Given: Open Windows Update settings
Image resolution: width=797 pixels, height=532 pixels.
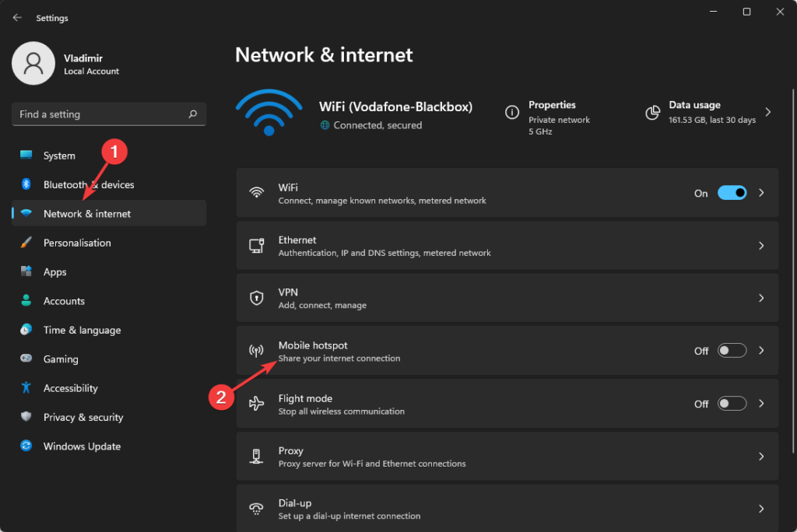Looking at the screenshot, I should (x=79, y=446).
